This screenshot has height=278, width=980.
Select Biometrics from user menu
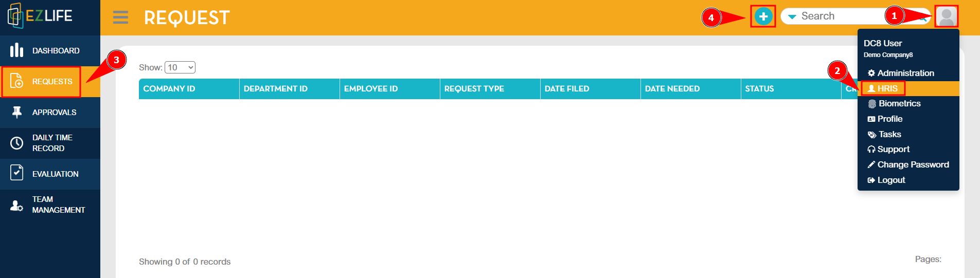pyautogui.click(x=908, y=104)
